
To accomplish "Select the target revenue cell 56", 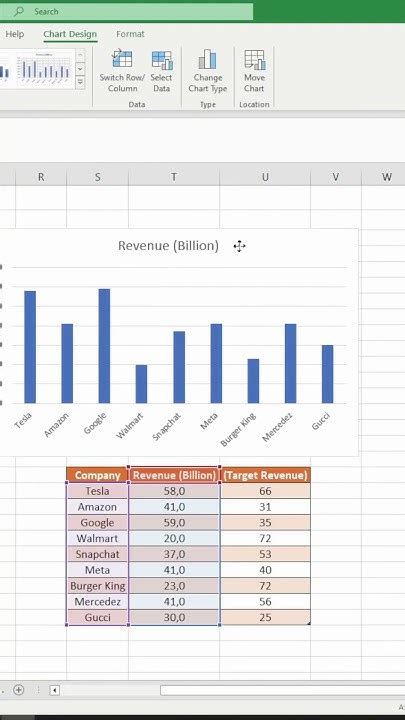I will 265,602.
